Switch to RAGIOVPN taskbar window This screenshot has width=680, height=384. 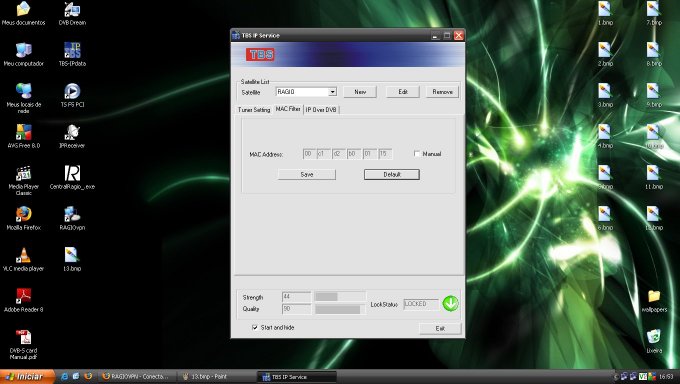coord(136,376)
